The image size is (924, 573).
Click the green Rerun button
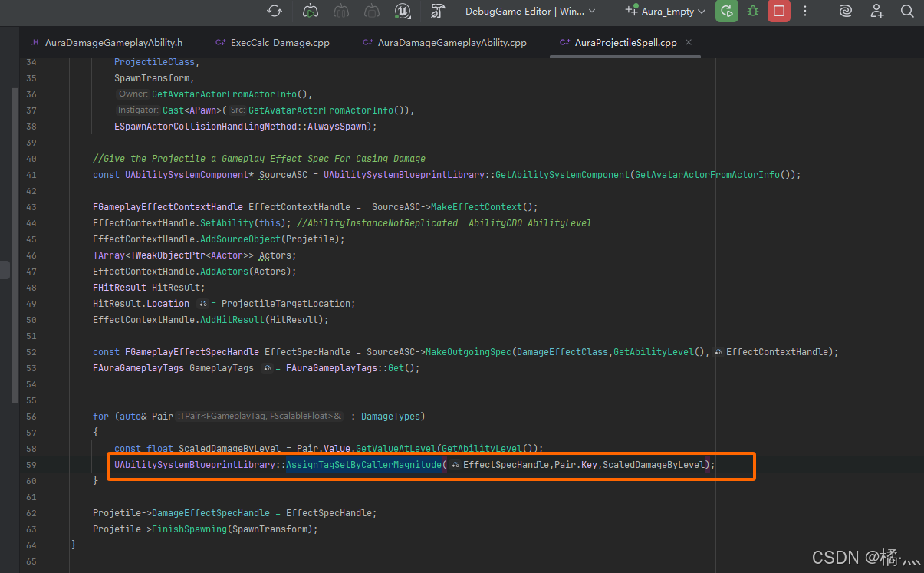[726, 11]
